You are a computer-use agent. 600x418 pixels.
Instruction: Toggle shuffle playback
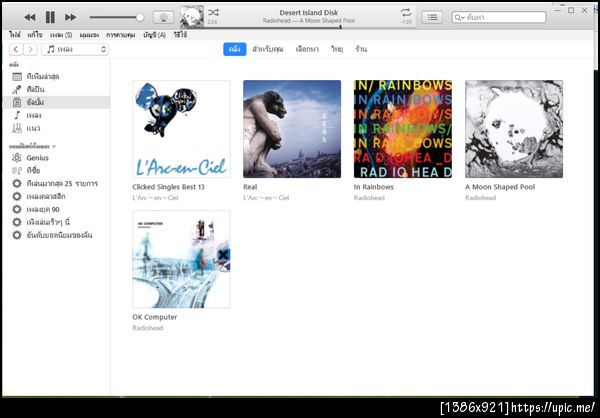pyautogui.click(x=213, y=12)
